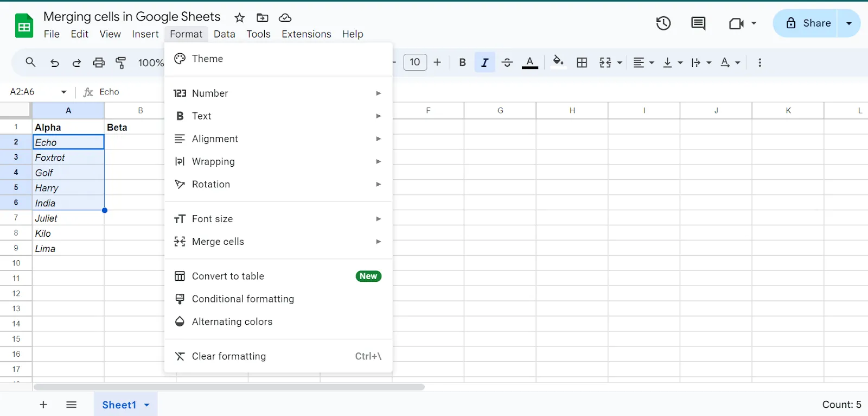This screenshot has width=868, height=416.
Task: Select Convert to table
Action: (x=278, y=276)
